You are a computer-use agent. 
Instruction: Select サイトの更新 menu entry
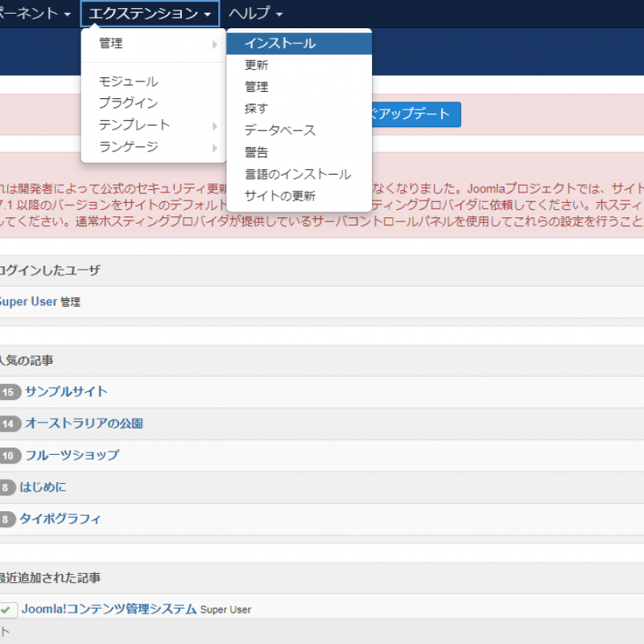[280, 196]
